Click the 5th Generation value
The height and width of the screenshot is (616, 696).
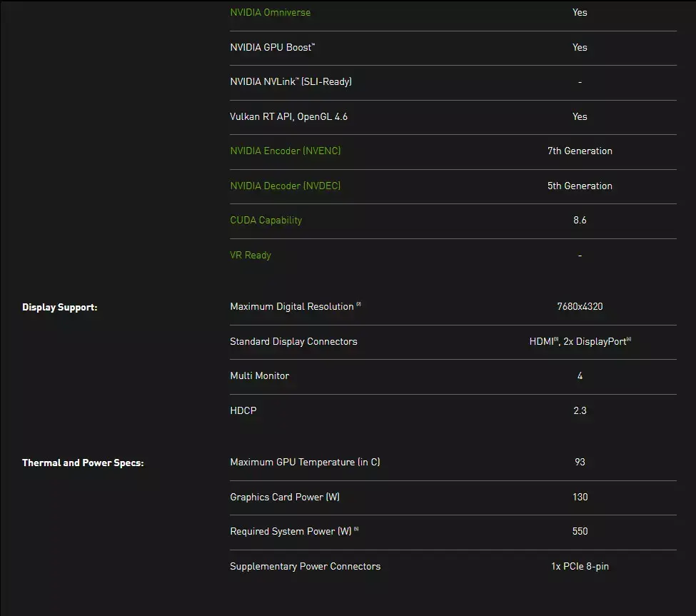580,186
